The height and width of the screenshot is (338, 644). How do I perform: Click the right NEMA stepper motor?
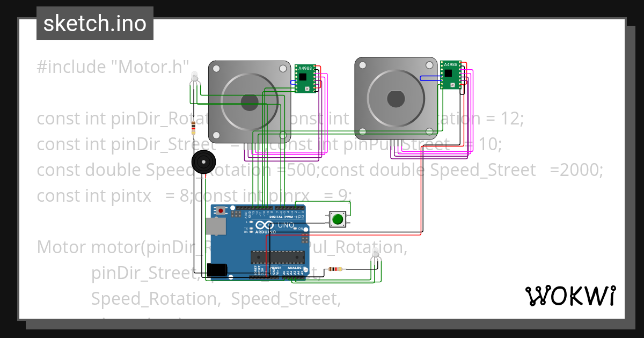point(397,99)
